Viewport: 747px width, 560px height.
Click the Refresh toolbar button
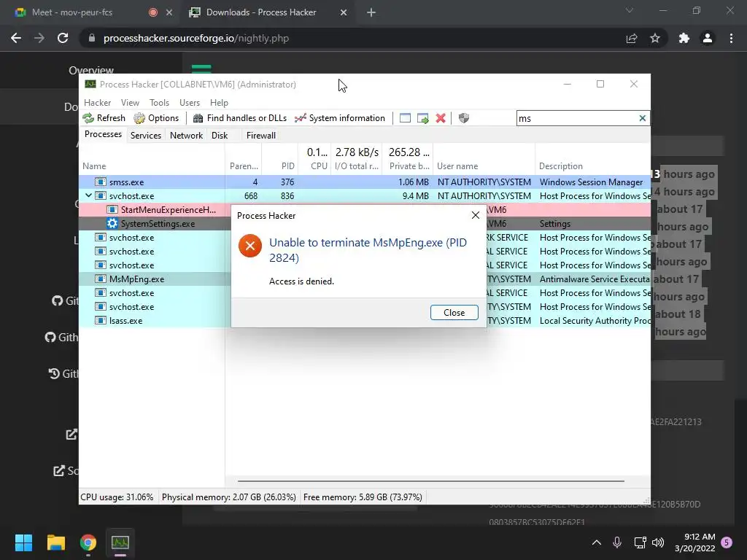[104, 118]
